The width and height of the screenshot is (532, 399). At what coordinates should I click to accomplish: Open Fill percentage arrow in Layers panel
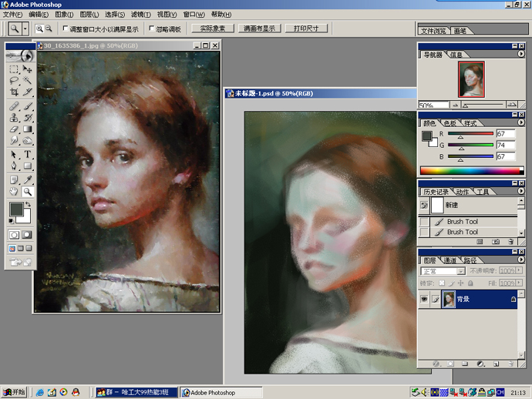point(519,283)
